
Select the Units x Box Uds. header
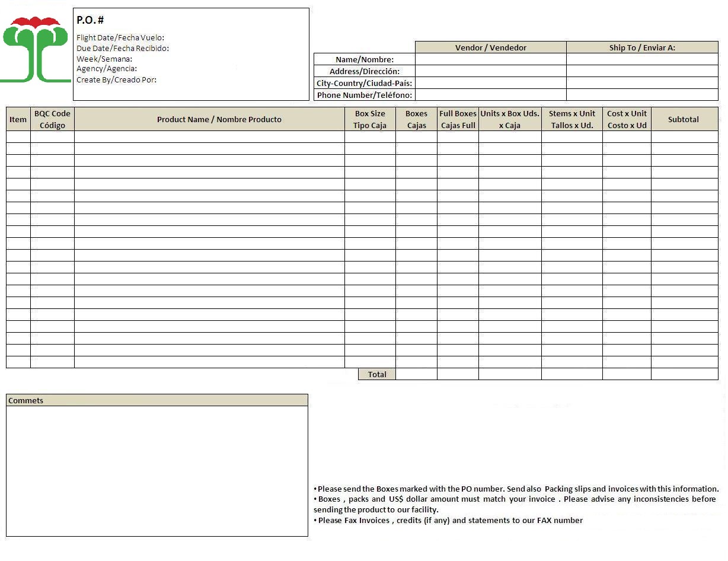click(x=510, y=119)
